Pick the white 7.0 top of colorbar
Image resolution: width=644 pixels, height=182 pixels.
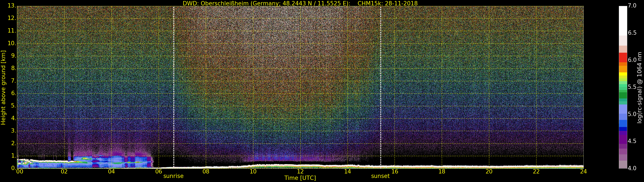click(x=623, y=10)
